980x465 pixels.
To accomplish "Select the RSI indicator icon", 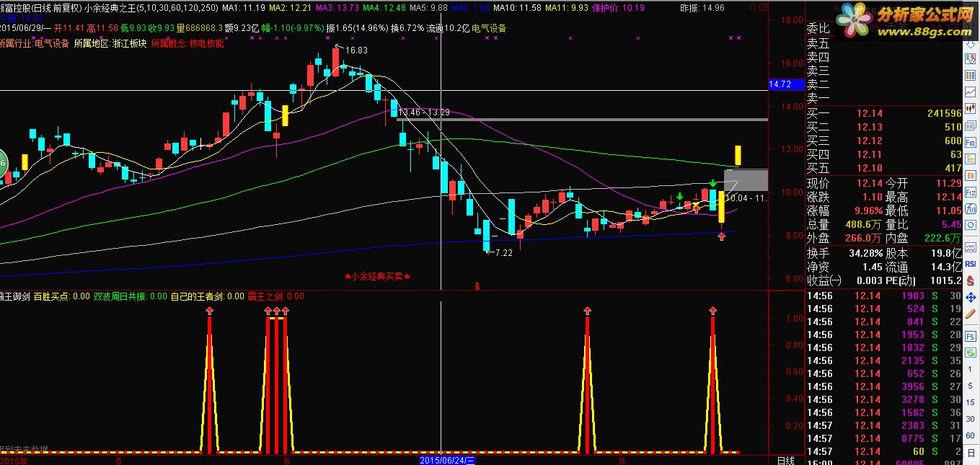I will [971, 264].
